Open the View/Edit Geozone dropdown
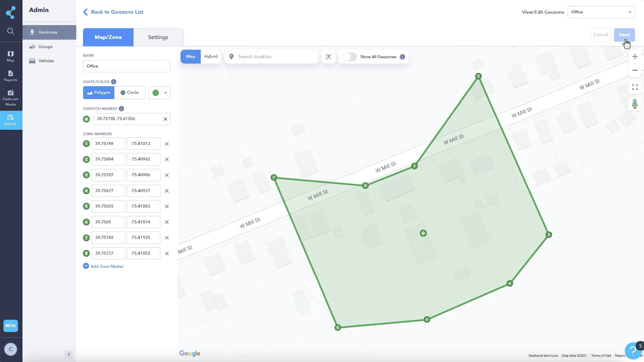 [x=601, y=12]
